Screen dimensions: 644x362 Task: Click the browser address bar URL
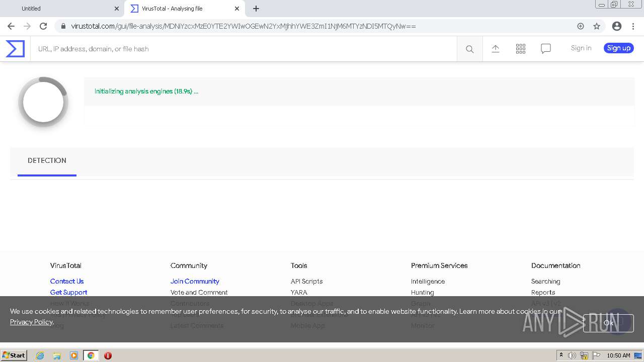click(x=244, y=26)
